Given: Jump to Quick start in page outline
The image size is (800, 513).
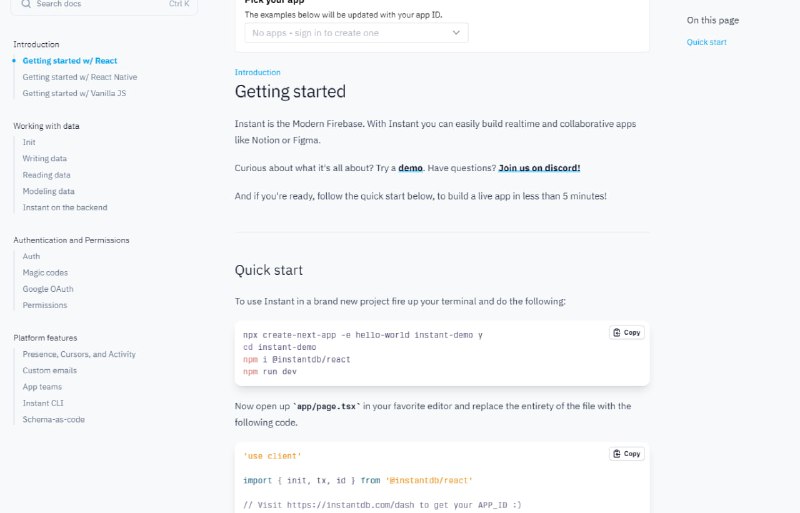Looking at the screenshot, I should click(706, 42).
